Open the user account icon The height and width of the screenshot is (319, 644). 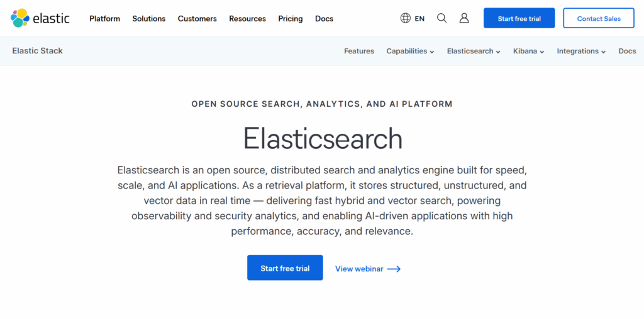(464, 18)
